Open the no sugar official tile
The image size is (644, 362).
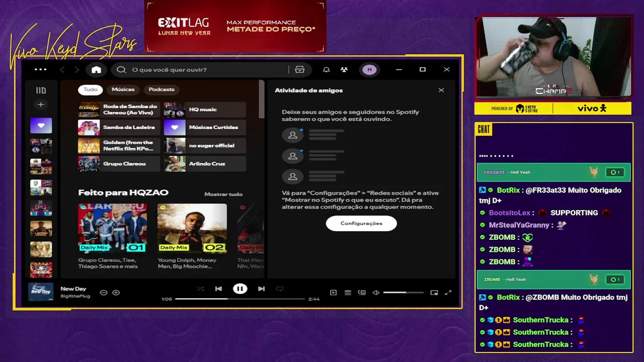pos(205,145)
